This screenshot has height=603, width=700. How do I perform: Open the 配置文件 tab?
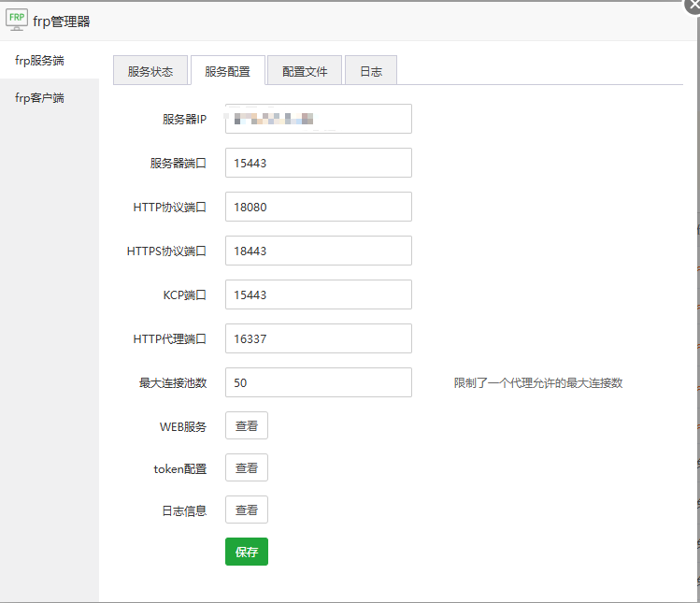305,71
